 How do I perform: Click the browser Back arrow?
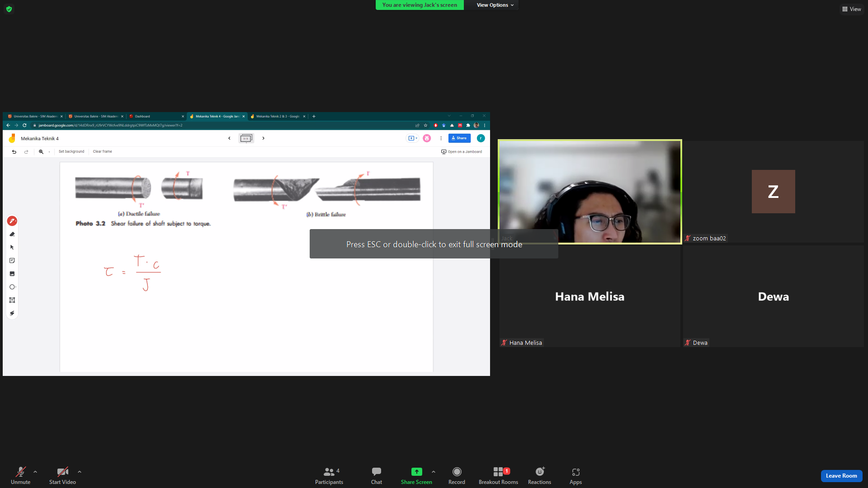(x=8, y=126)
